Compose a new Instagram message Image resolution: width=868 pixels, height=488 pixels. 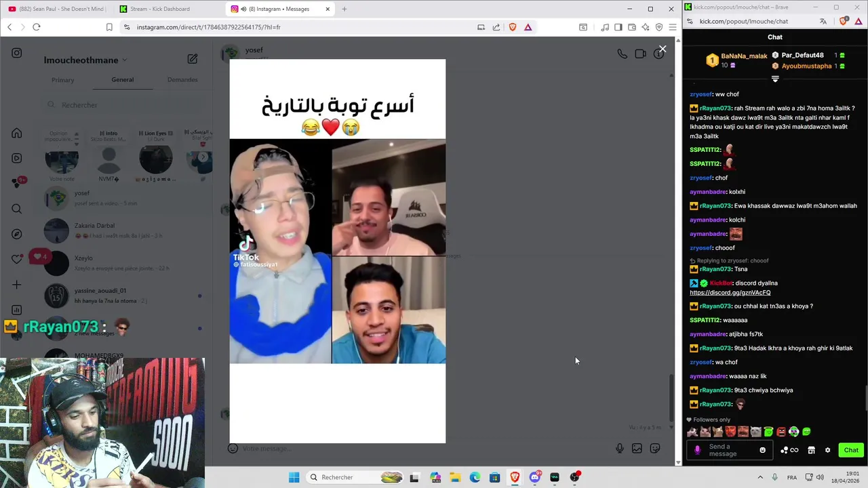click(193, 59)
